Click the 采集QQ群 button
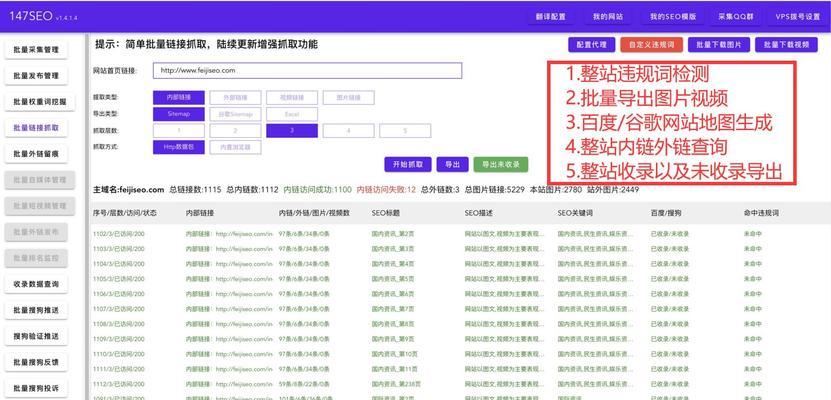831x400 pixels. coord(736,17)
